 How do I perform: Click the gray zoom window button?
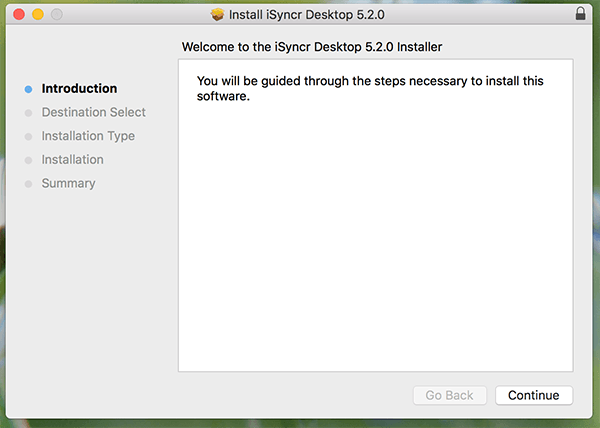click(57, 15)
